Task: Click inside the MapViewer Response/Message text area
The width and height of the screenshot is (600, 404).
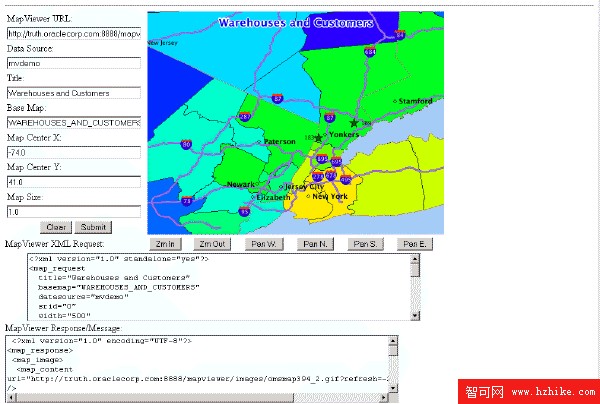Action: 197,364
